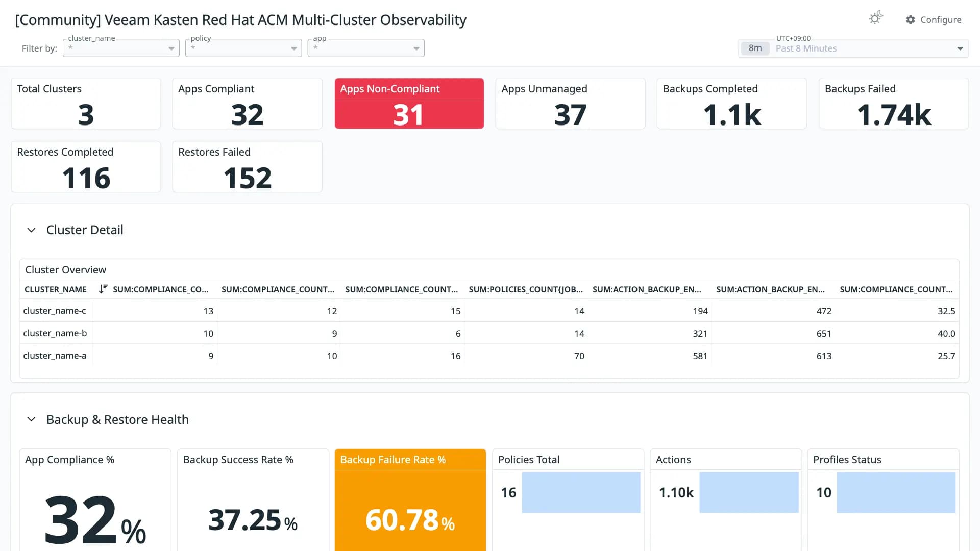
Task: Open the Backups Failed widget
Action: click(894, 104)
